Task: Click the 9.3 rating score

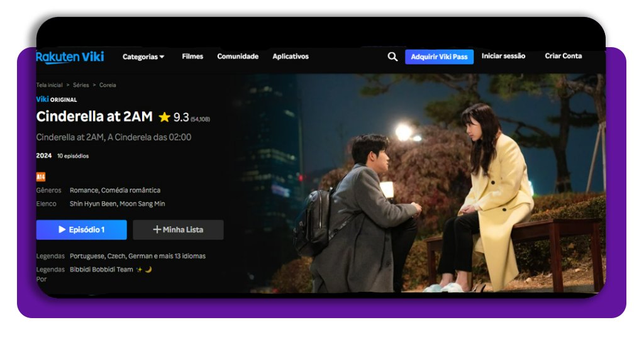Action: coord(180,118)
